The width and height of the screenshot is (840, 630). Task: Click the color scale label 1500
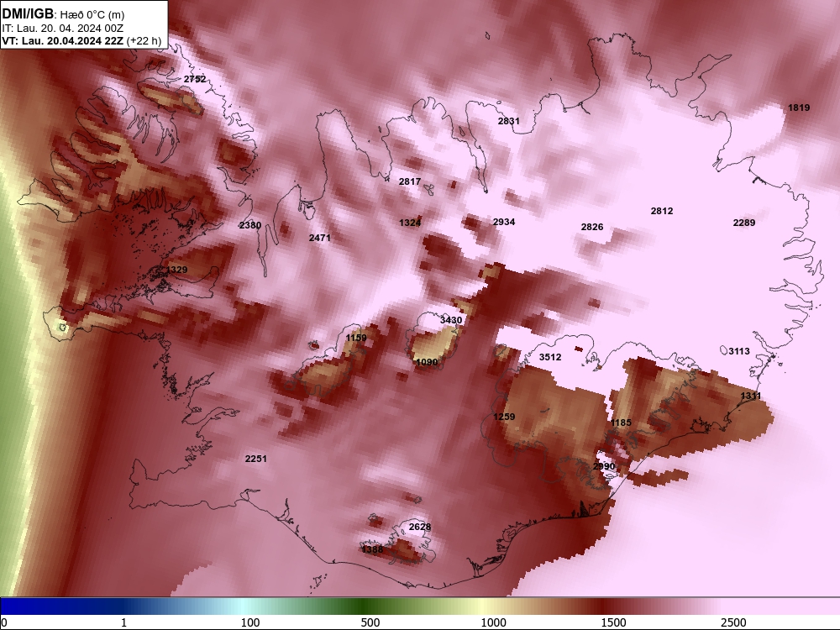tap(613, 622)
